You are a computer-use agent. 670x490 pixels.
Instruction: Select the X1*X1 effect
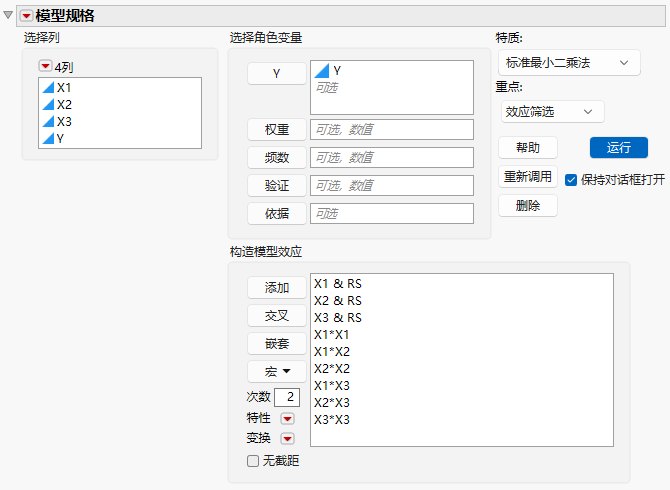(332, 334)
